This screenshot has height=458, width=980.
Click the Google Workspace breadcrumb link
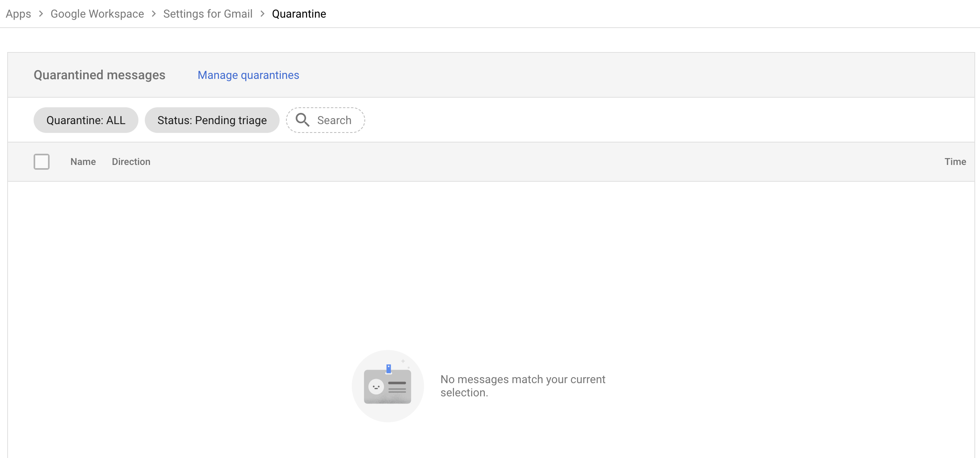click(98, 13)
